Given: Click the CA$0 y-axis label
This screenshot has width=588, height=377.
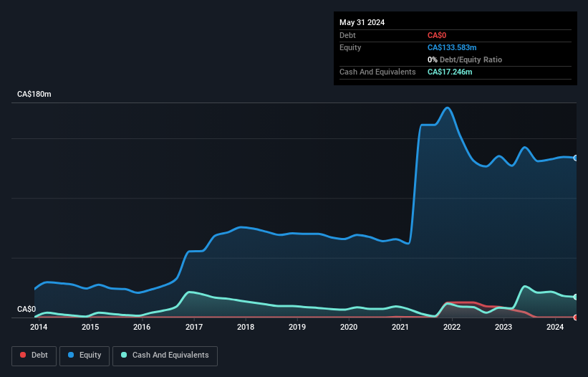Looking at the screenshot, I should coord(26,309).
